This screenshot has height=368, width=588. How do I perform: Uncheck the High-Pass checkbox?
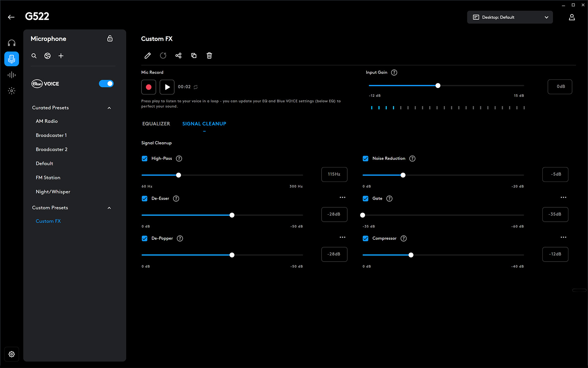click(145, 159)
